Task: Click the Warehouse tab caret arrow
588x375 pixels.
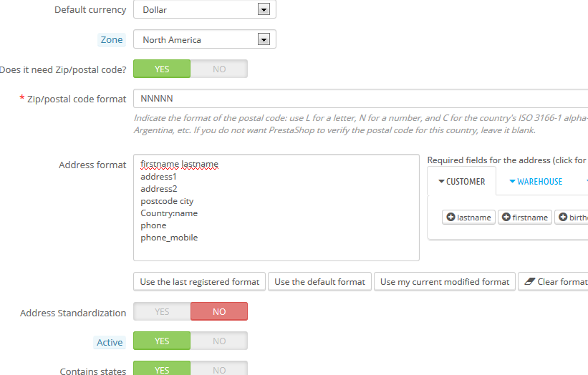Action: 512,182
